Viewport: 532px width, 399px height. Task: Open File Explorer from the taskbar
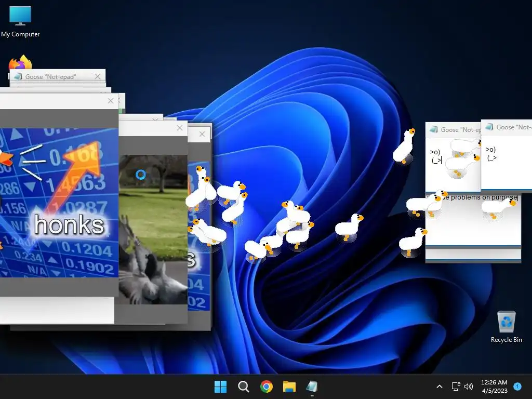click(289, 387)
